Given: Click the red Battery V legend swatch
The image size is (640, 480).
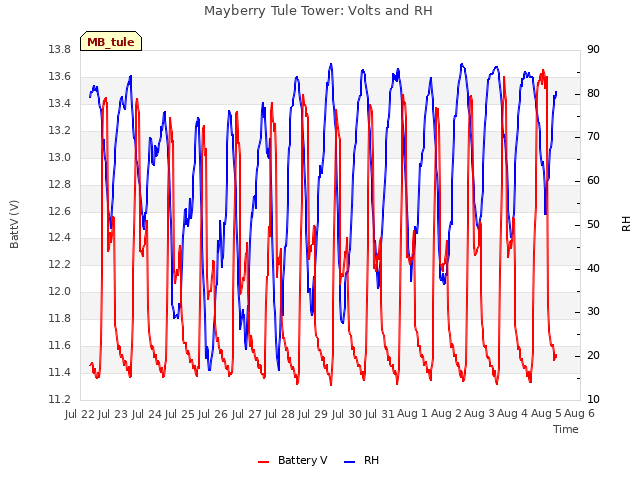Looking at the screenshot, I should click(264, 462).
